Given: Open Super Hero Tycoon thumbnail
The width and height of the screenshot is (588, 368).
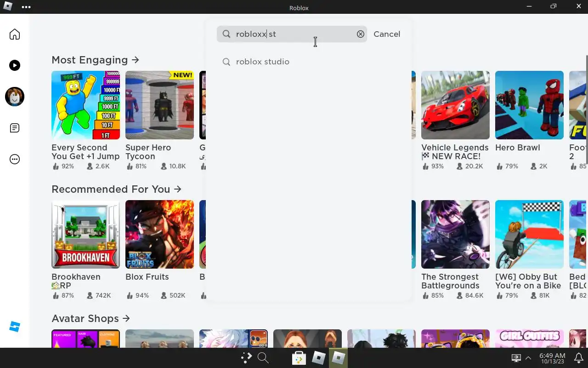Looking at the screenshot, I should (x=159, y=105).
